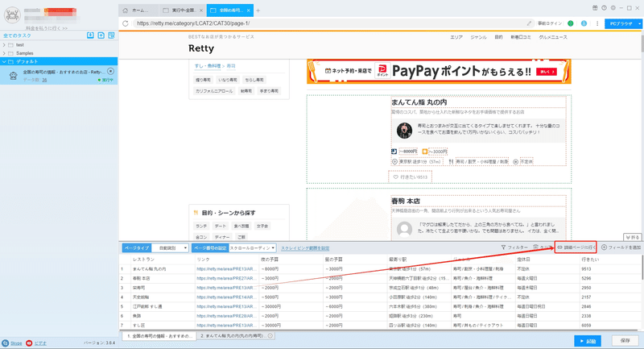644x349 pixels.
Task: Click the 握り寿司 tag
Action: (203, 80)
